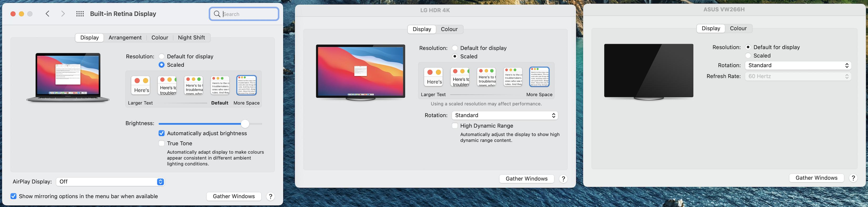Click the Brightness slider track's unfilled end
This screenshot has height=207, width=868.
pyautogui.click(x=256, y=124)
